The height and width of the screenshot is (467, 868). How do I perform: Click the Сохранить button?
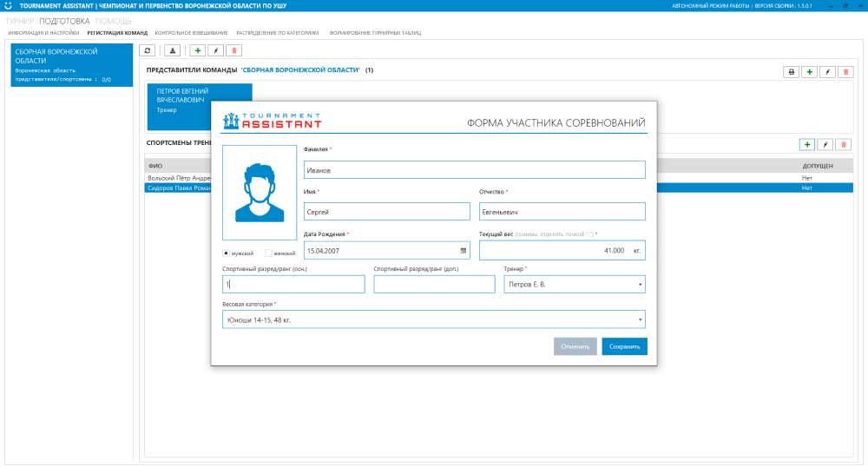[624, 346]
